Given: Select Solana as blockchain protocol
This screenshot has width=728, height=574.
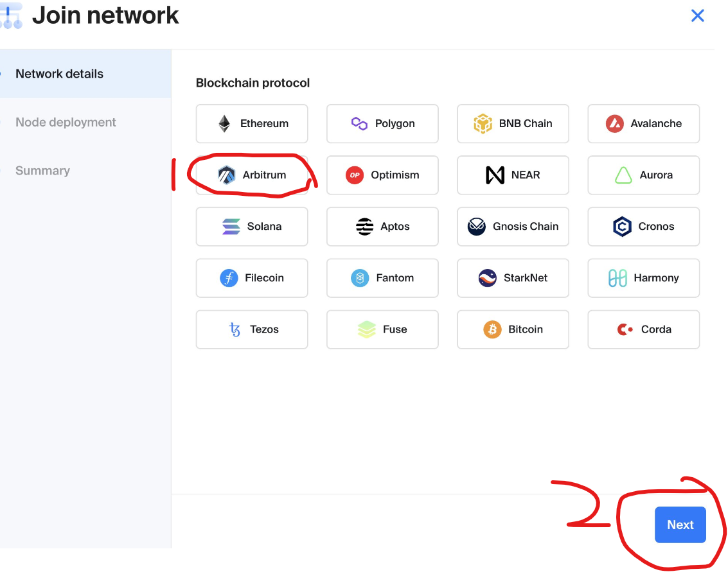Looking at the screenshot, I should (252, 227).
